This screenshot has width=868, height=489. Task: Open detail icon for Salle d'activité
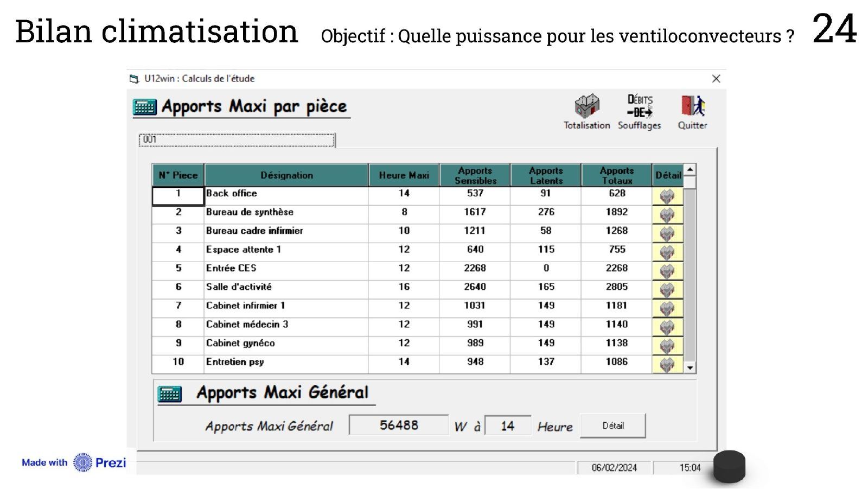667,290
